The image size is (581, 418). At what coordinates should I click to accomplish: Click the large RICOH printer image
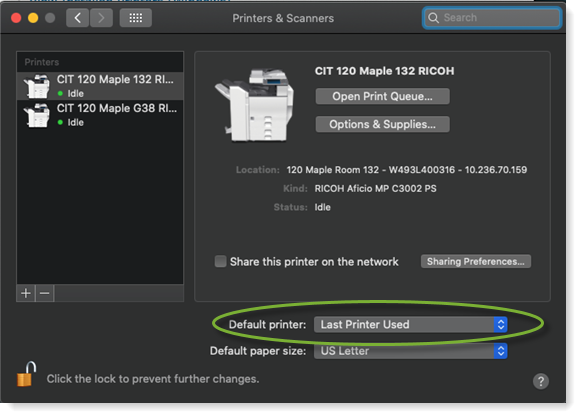tap(255, 105)
